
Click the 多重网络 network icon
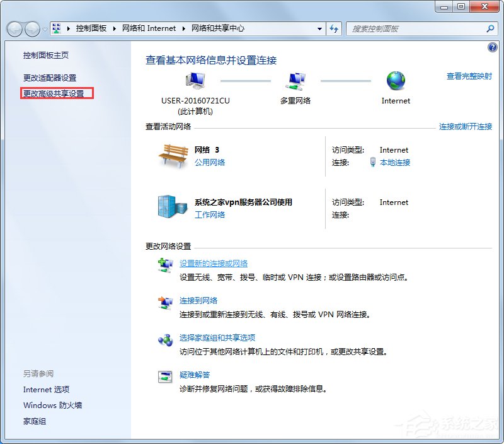pyautogui.click(x=296, y=81)
